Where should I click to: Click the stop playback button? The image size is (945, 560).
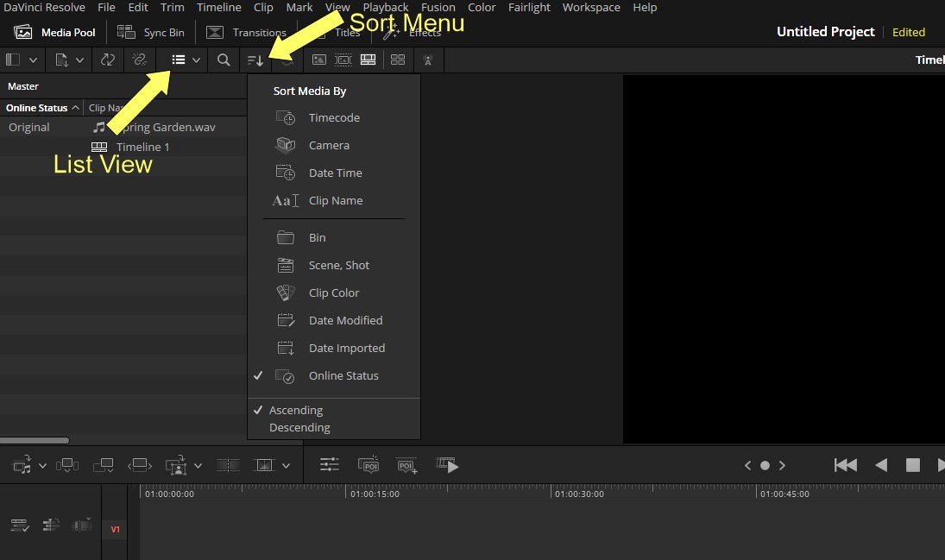[913, 465]
